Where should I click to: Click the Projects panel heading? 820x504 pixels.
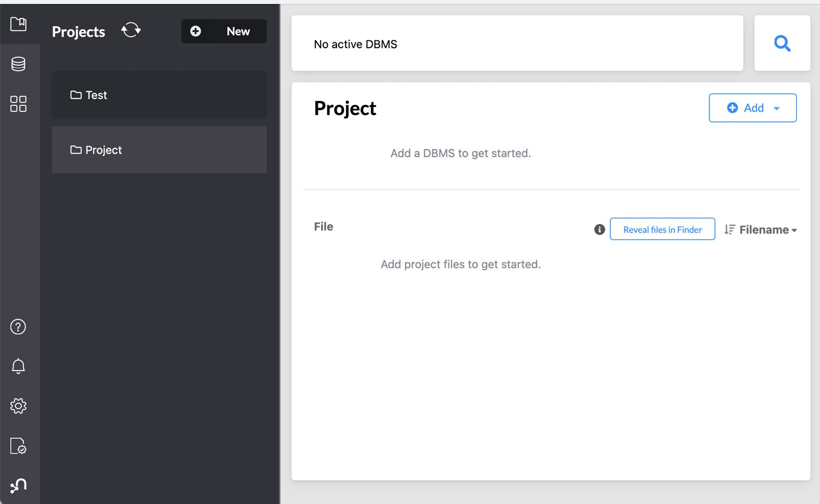pos(78,32)
